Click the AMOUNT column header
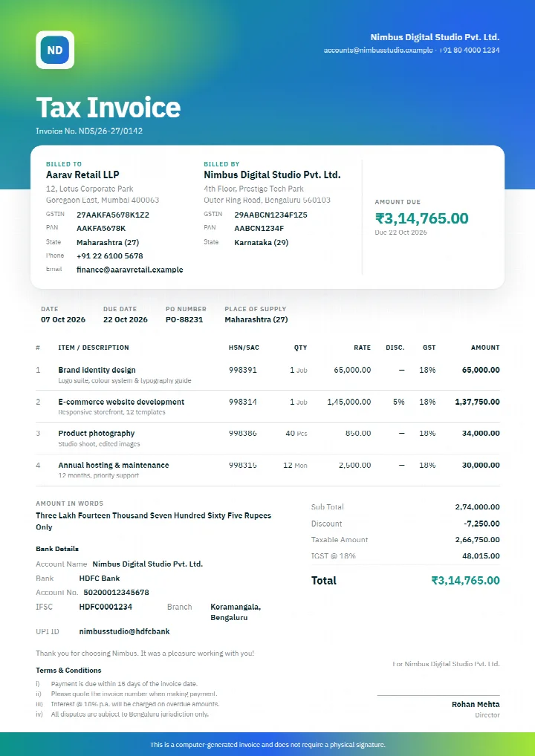 (x=485, y=348)
